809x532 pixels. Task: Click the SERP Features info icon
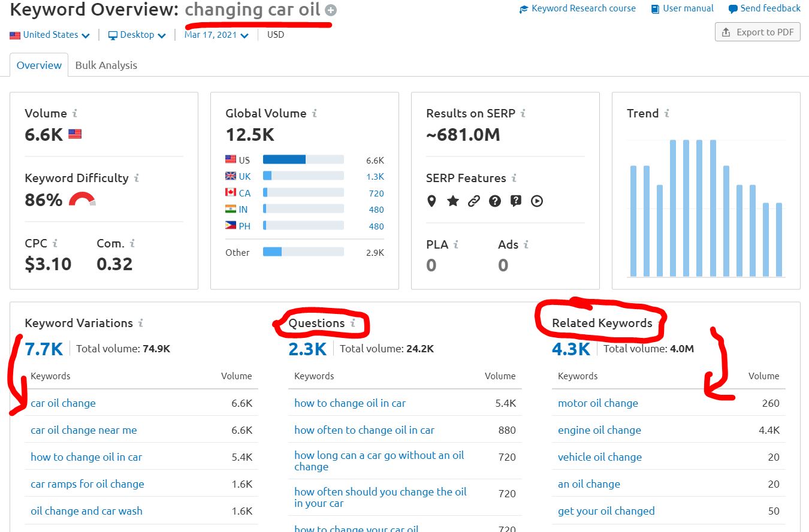coord(514,178)
